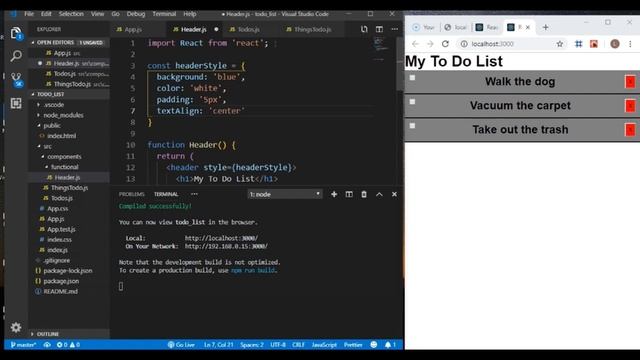The height and width of the screenshot is (360, 640).
Task: Collapse the TODO_LIST folder section
Action: tap(69, 94)
